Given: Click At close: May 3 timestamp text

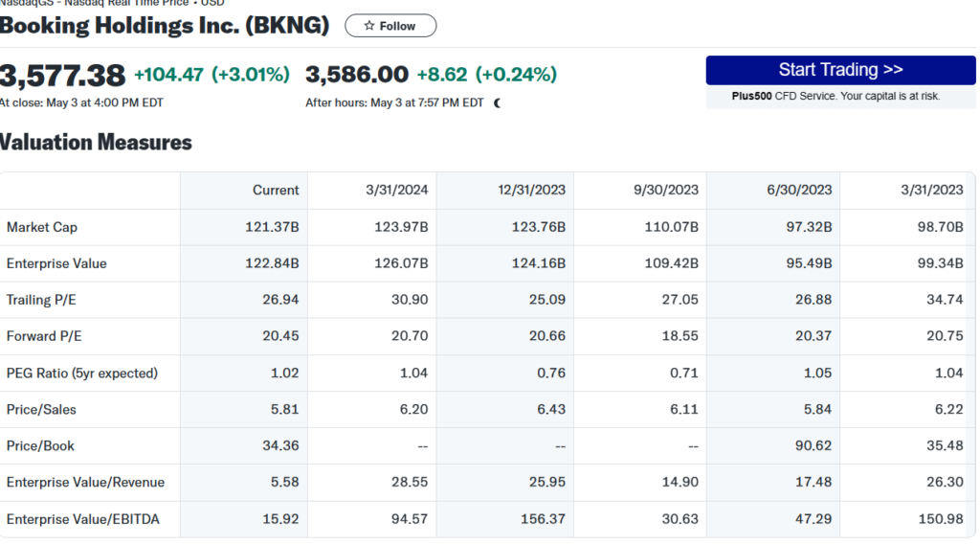Looking at the screenshot, I should click(81, 102).
